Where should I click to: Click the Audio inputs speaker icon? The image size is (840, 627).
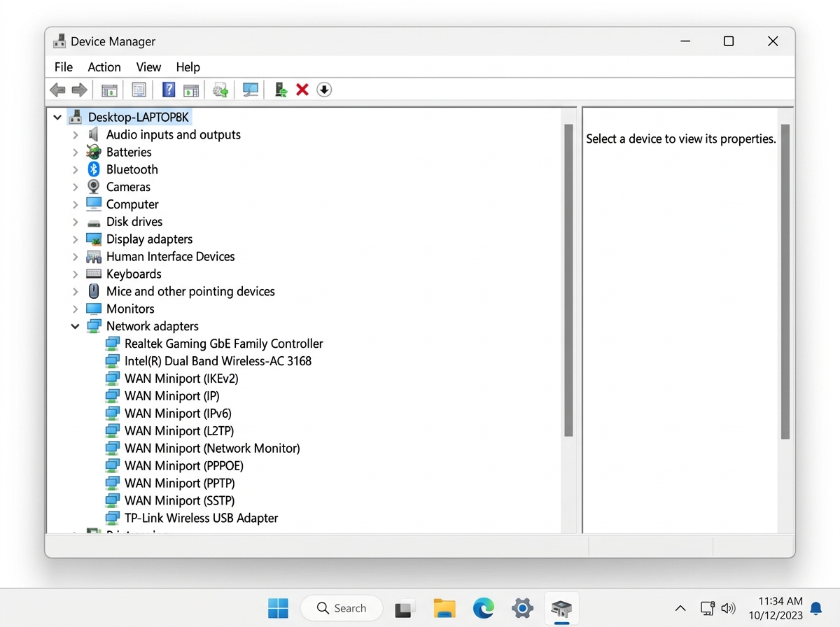click(x=94, y=134)
